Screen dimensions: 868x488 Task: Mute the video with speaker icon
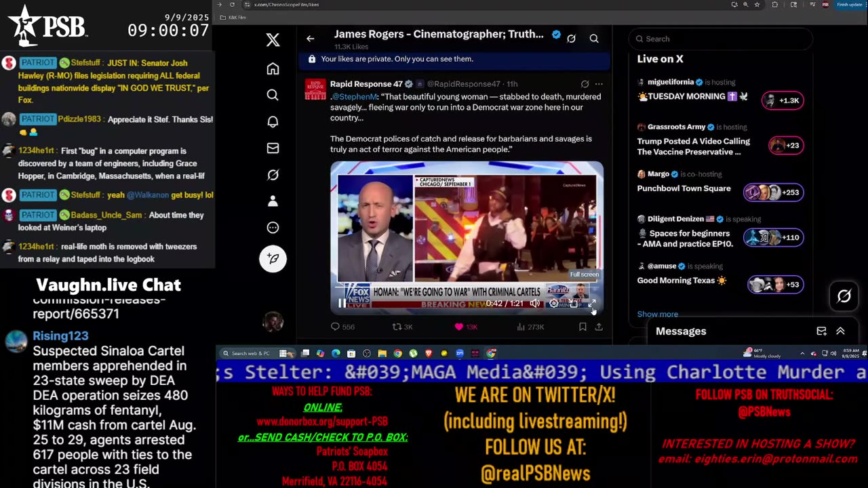(x=535, y=303)
